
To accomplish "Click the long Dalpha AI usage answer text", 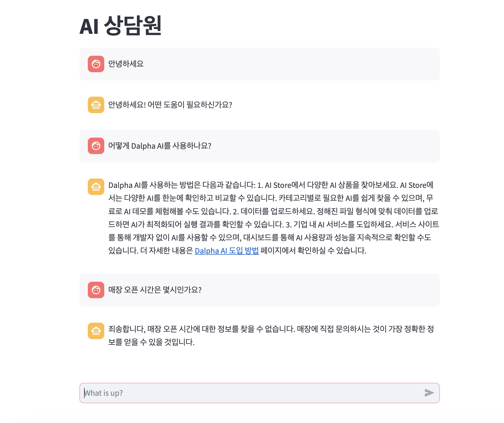I will (274, 218).
